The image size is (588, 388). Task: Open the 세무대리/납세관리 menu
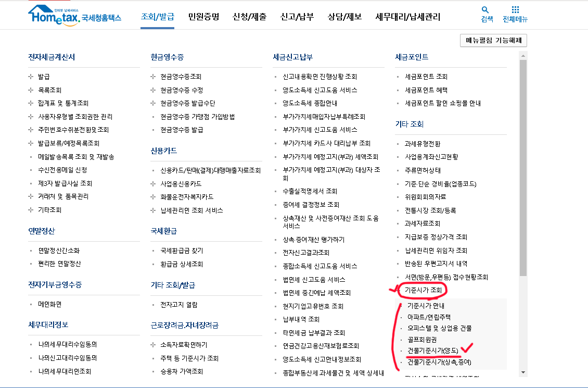click(x=407, y=17)
